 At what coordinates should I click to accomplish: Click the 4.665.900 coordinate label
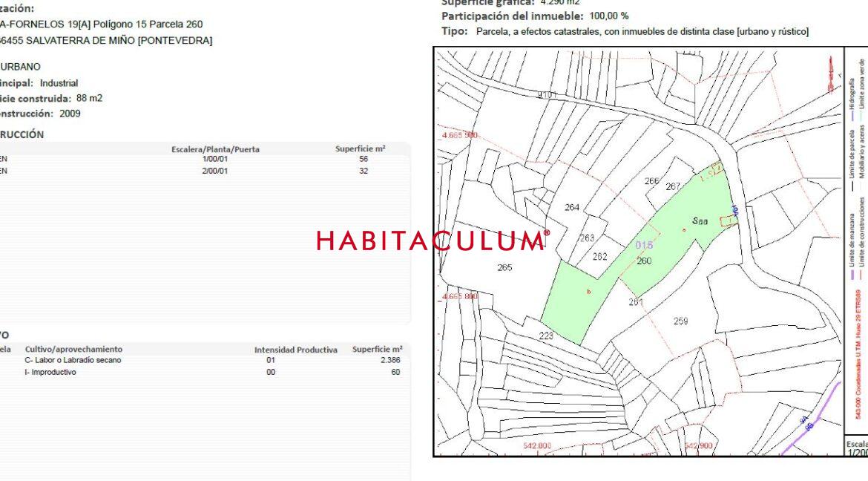[459, 136]
